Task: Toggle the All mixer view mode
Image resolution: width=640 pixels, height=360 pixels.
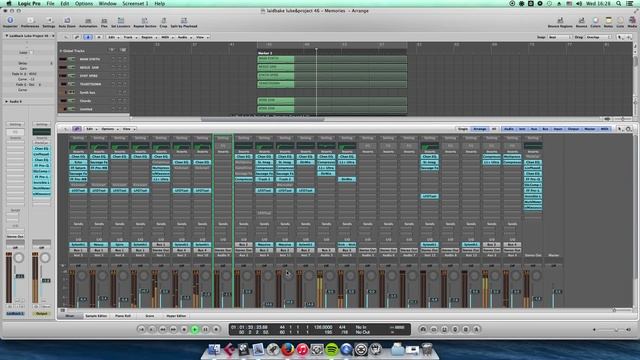Action: coord(493,129)
